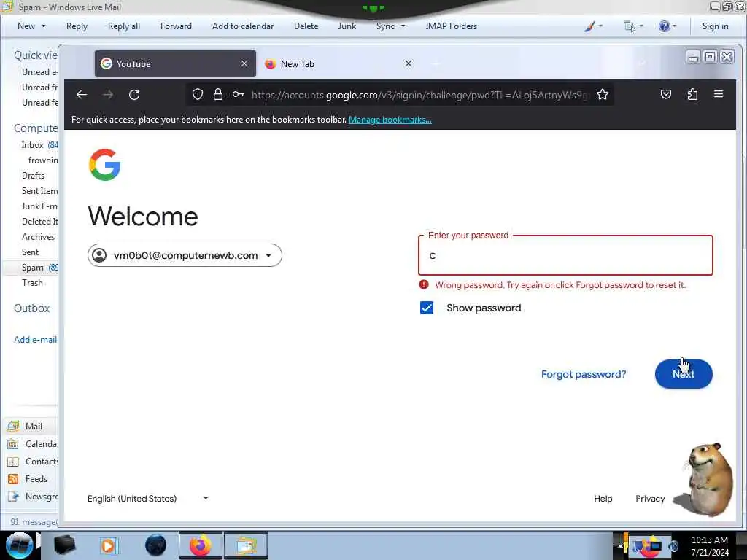Viewport: 747px width, 560px height.
Task: Click IMAP Folders in Live Mail
Action: point(451,26)
